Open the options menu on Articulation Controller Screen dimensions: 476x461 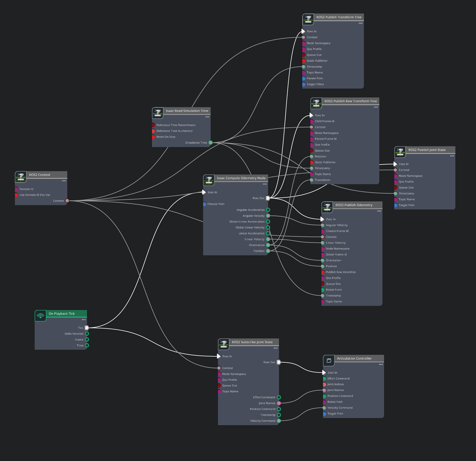click(381, 364)
